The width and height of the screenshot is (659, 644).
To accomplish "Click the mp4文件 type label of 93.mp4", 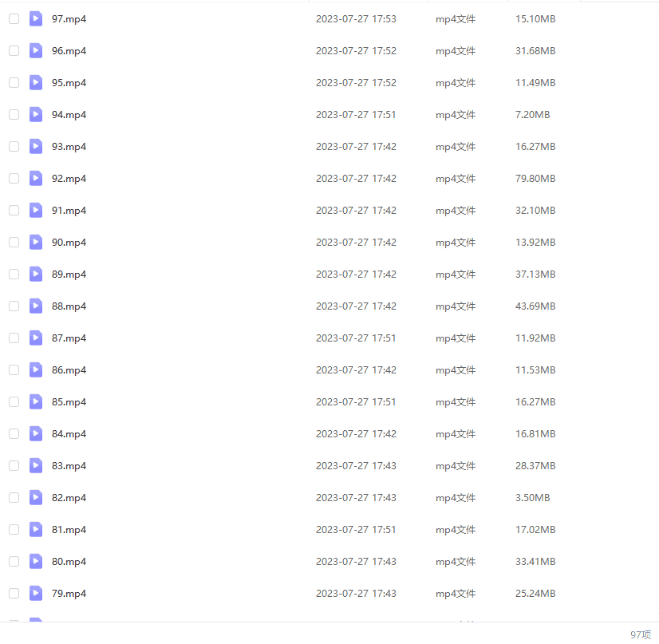I will point(456,147).
